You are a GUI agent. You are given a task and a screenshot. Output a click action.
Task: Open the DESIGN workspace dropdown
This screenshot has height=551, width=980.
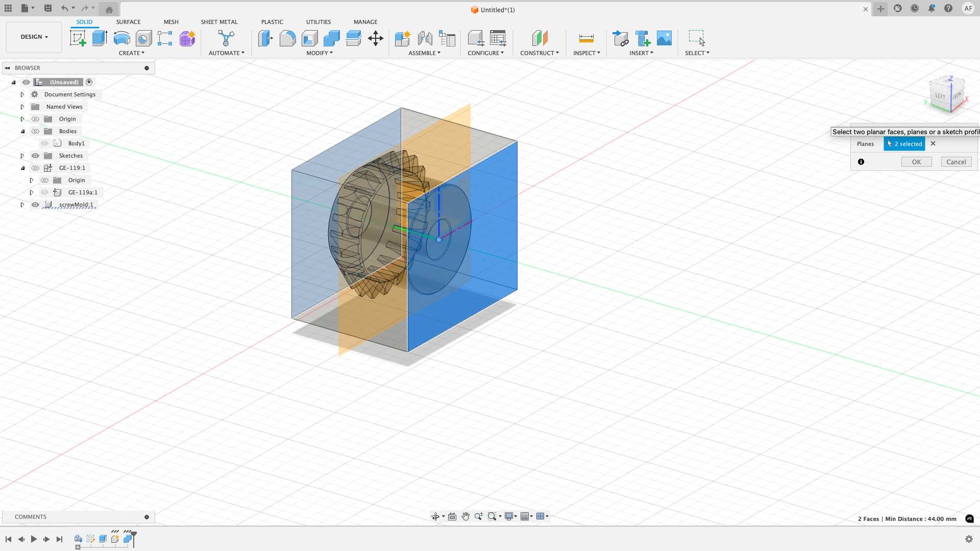pos(34,37)
